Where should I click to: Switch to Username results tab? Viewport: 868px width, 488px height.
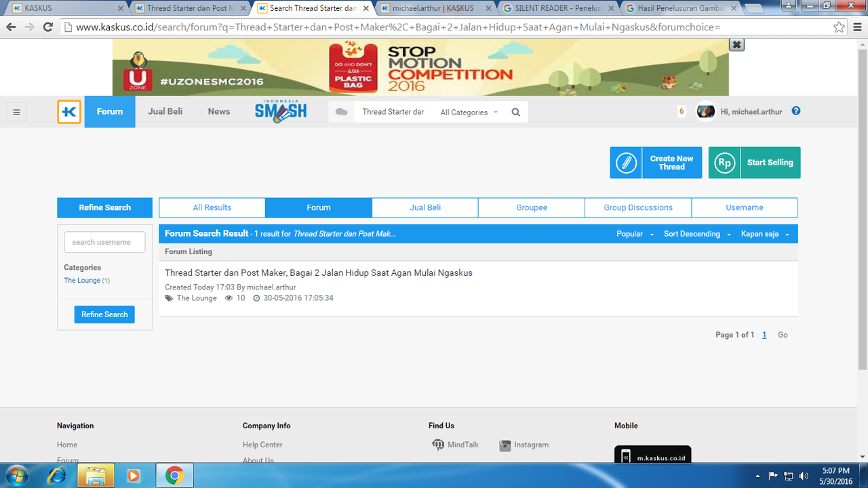tap(745, 207)
